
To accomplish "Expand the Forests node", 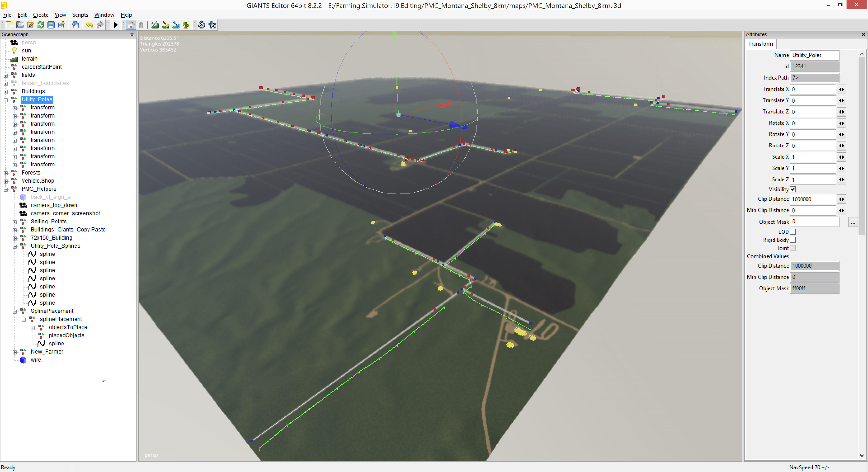I will tap(6, 173).
